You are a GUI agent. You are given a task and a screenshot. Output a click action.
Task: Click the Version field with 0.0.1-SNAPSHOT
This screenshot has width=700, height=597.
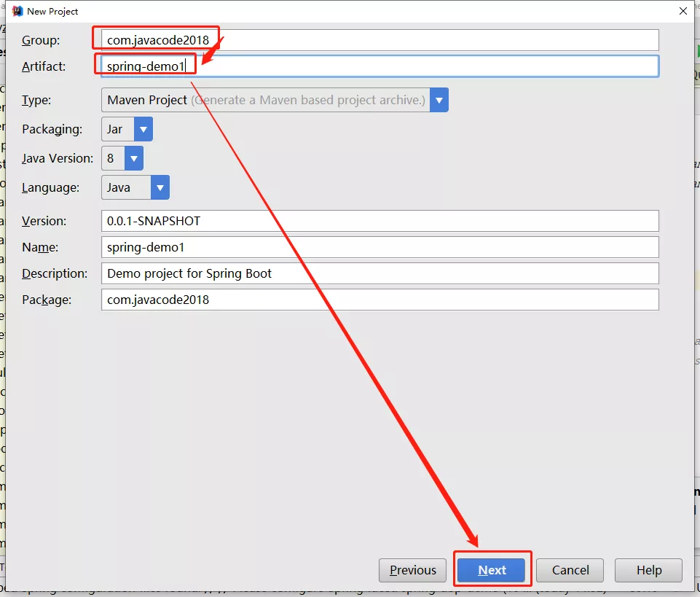point(380,221)
